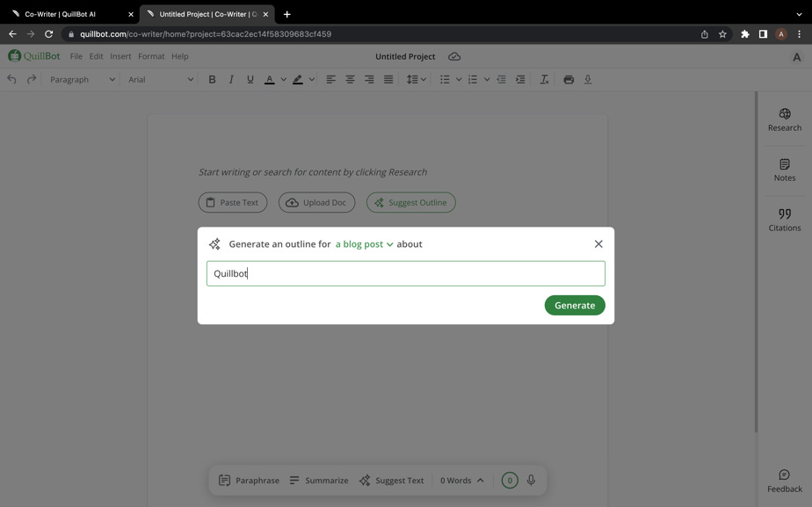
Task: Download the document
Action: click(x=588, y=79)
